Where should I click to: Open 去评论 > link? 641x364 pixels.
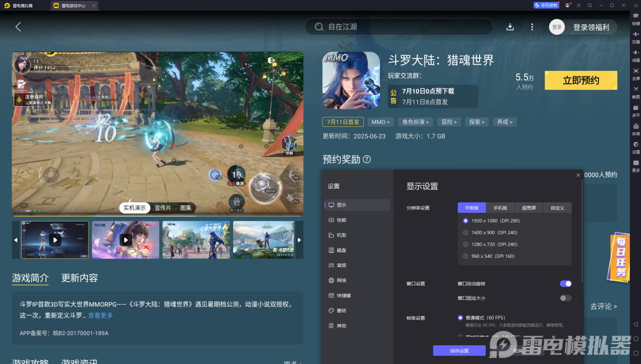[603, 306]
